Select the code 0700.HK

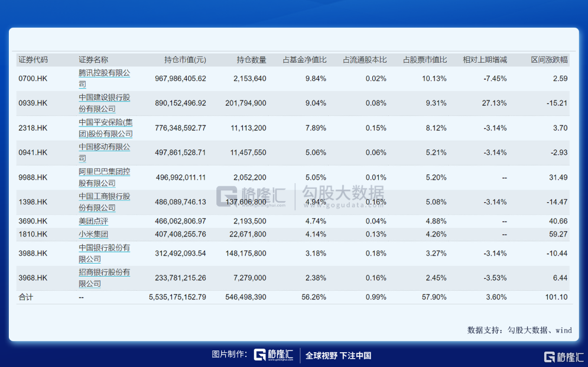point(33,79)
